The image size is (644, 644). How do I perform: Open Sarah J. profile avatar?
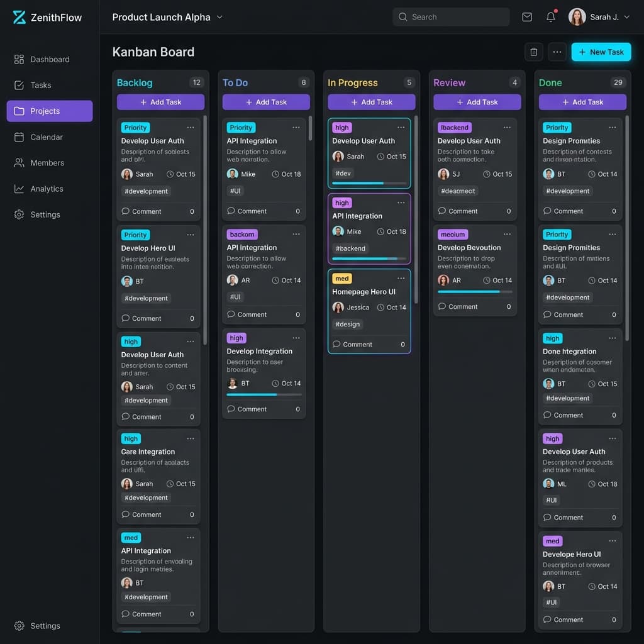[x=577, y=17]
